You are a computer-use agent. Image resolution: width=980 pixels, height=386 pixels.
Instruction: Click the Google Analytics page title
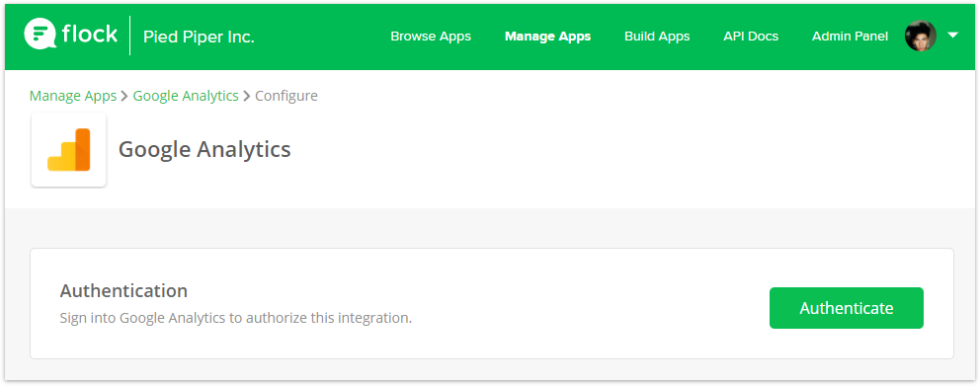pos(204,149)
